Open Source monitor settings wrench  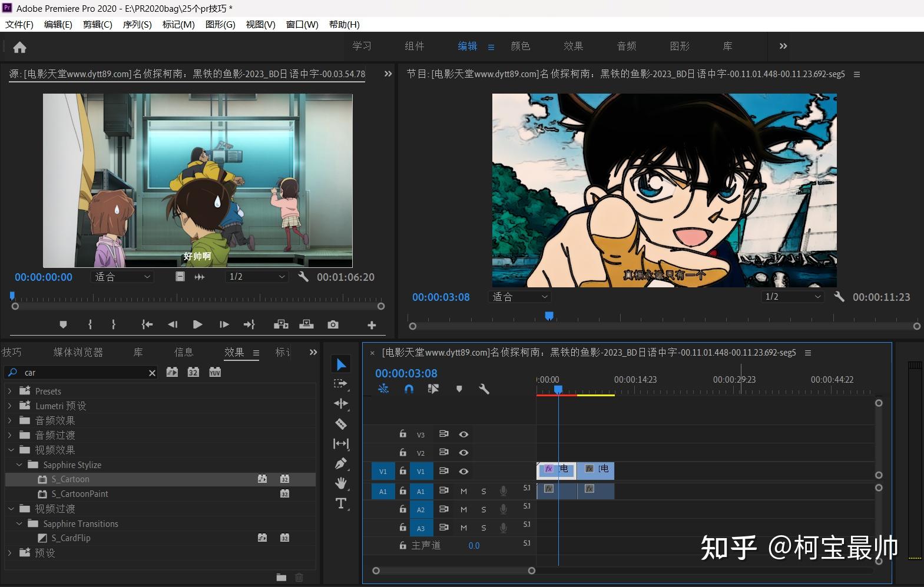coord(303,276)
